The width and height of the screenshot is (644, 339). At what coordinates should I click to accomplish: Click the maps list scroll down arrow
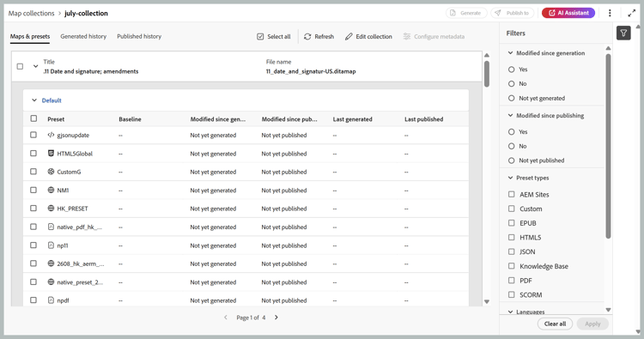487,301
